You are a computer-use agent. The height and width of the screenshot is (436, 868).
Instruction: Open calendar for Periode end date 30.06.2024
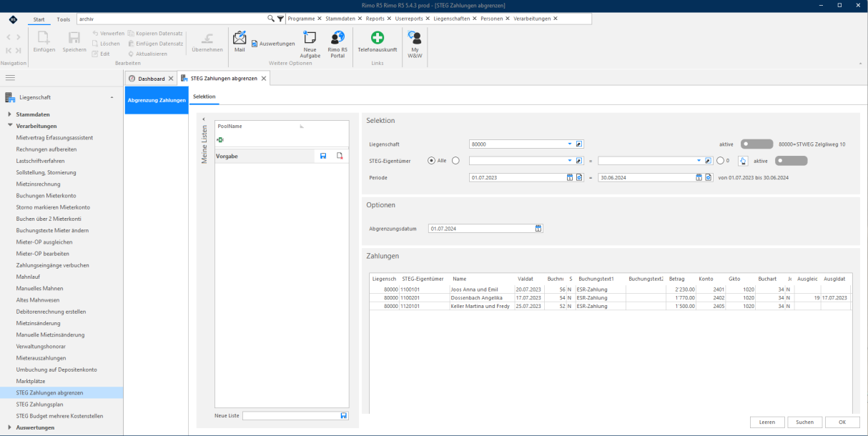(699, 177)
